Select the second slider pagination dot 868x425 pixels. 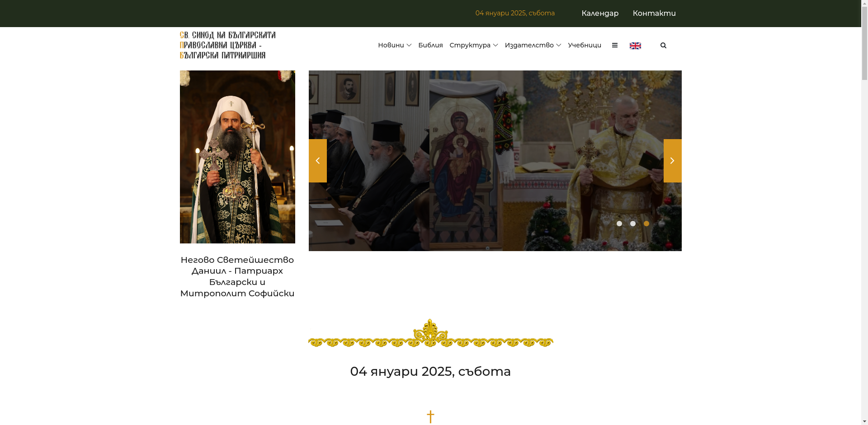pos(632,223)
